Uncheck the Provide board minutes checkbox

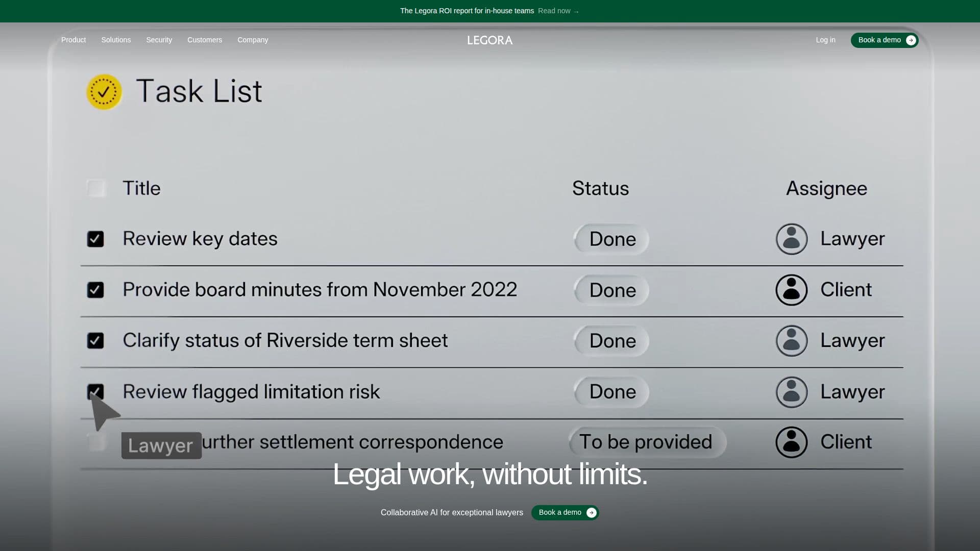pyautogui.click(x=95, y=290)
